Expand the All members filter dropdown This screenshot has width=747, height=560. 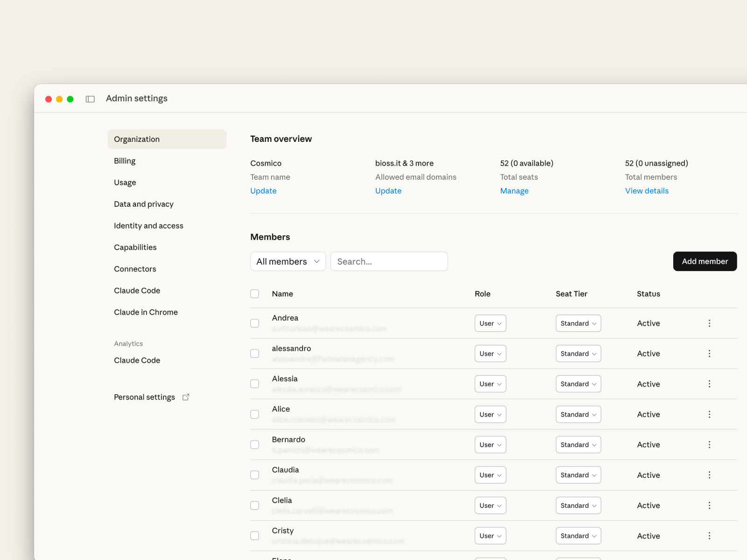coord(288,261)
